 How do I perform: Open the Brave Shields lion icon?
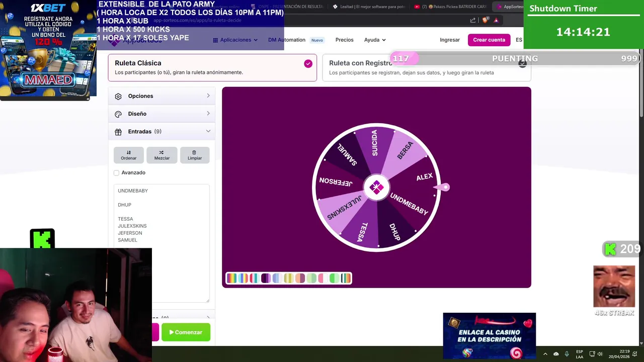pyautogui.click(x=485, y=20)
